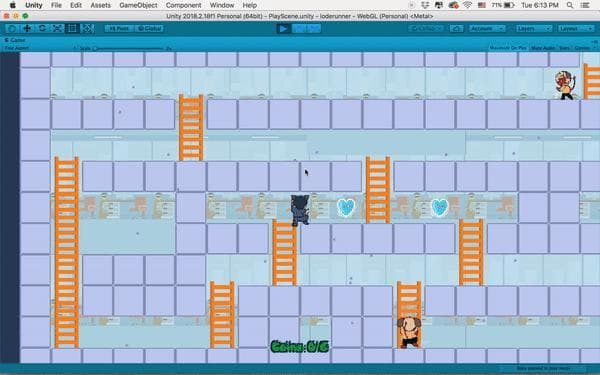This screenshot has height=375, width=600.
Task: Open the Layers dropdown
Action: click(x=534, y=29)
